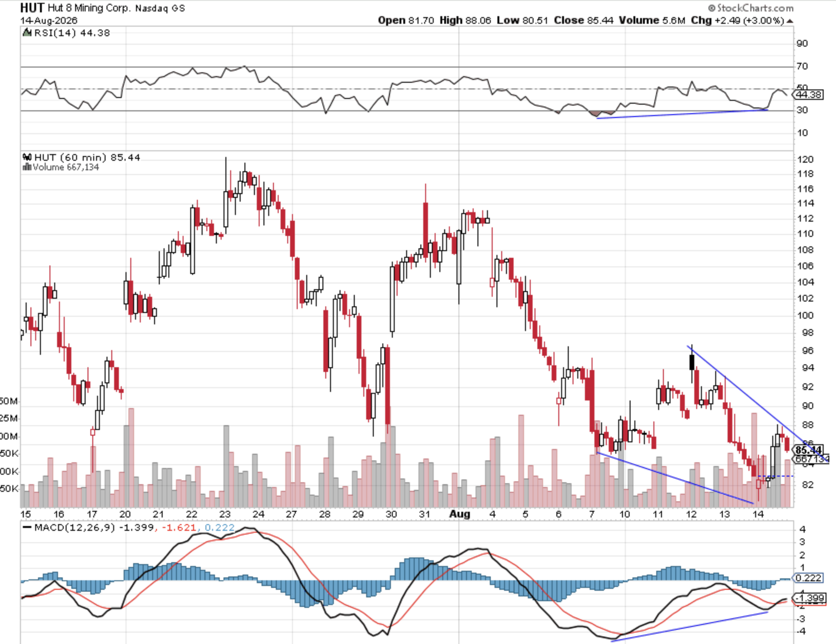Click the HUT (60 min) 85.44 legend label

tap(87, 157)
